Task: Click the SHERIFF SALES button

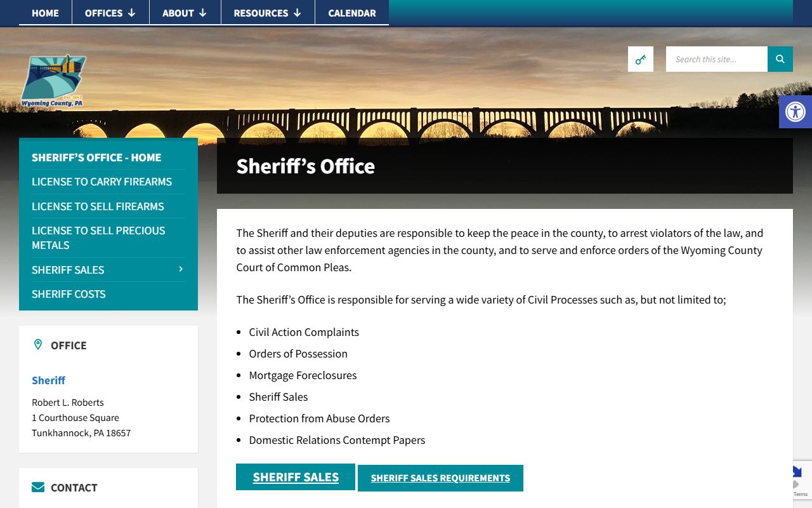Action: click(x=296, y=477)
